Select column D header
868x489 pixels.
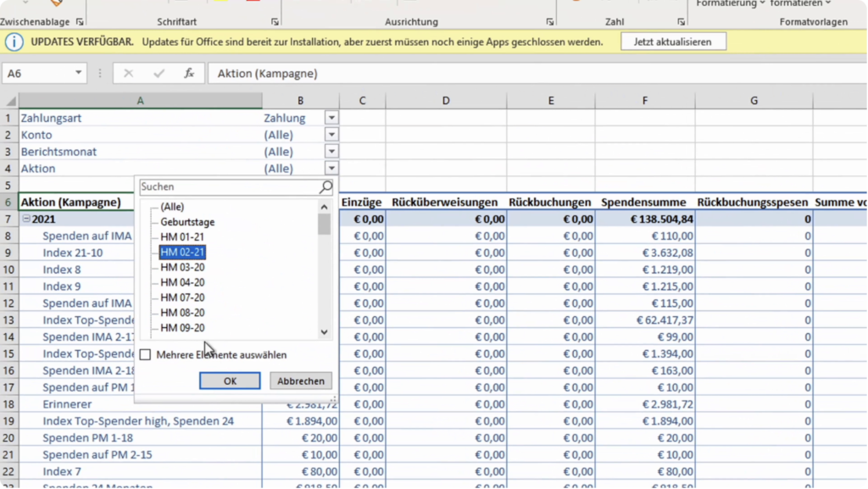(x=446, y=101)
